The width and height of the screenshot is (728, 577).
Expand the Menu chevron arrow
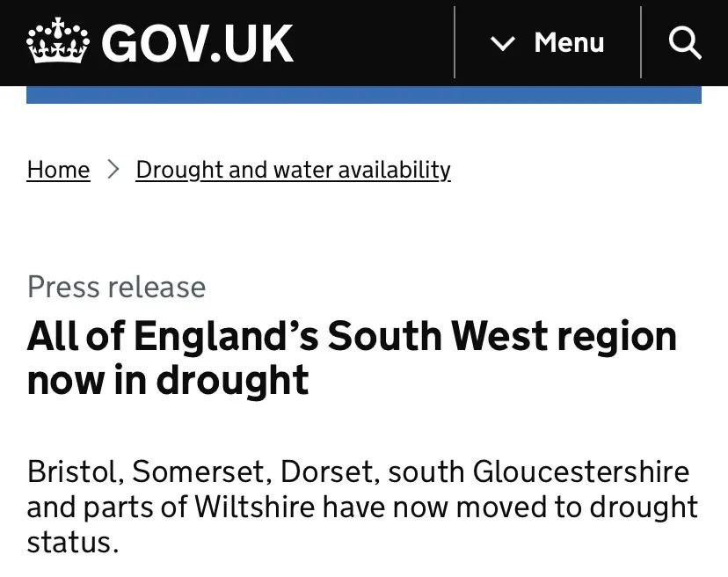pyautogui.click(x=503, y=44)
